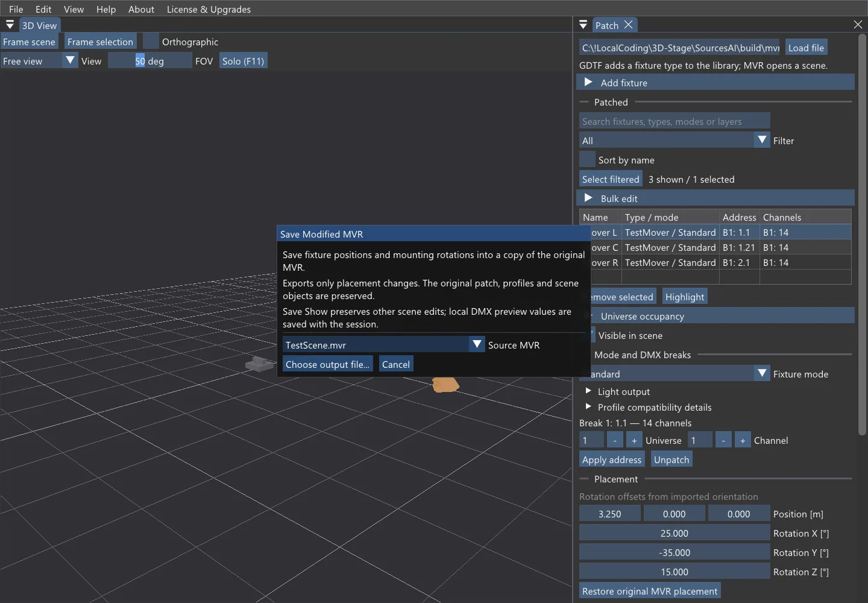Increase Channel with plus button

point(743,440)
